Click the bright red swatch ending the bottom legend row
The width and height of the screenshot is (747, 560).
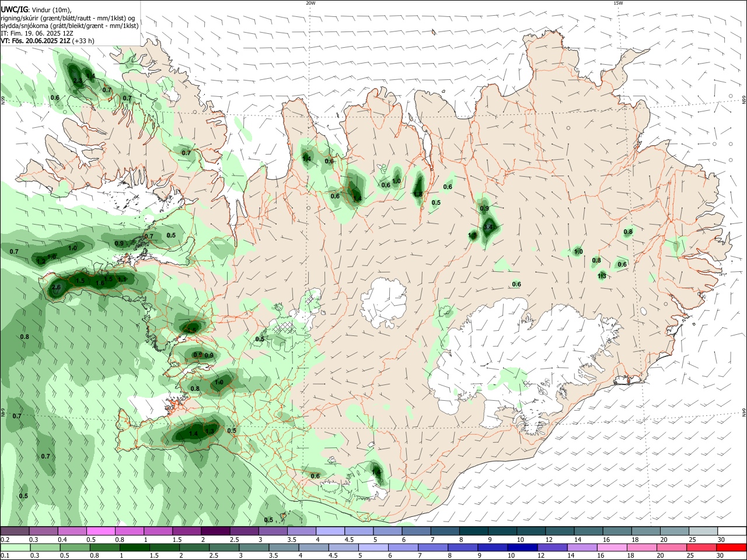(731, 548)
